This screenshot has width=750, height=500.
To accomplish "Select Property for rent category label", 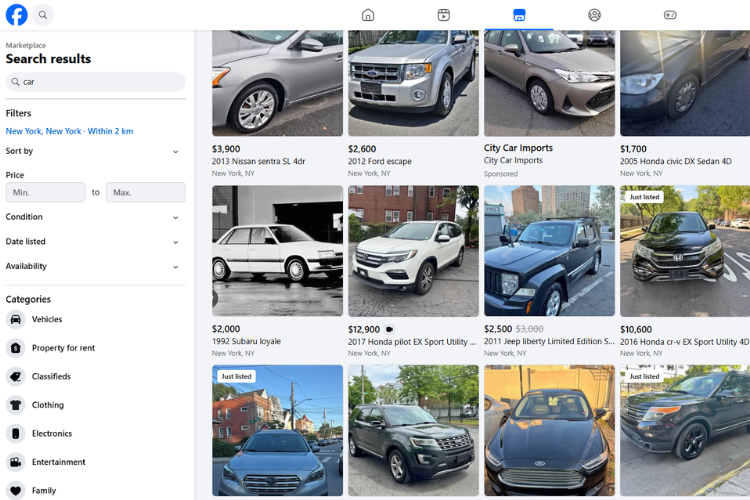I will point(63,348).
